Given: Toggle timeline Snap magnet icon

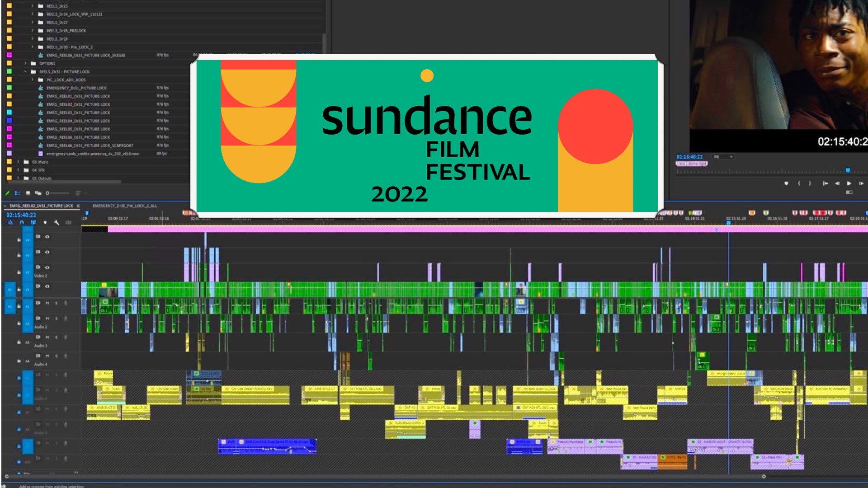Looking at the screenshot, I should 21,222.
